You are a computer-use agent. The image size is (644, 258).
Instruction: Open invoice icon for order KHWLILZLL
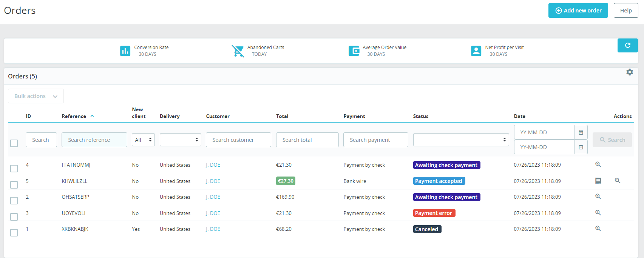click(x=598, y=181)
